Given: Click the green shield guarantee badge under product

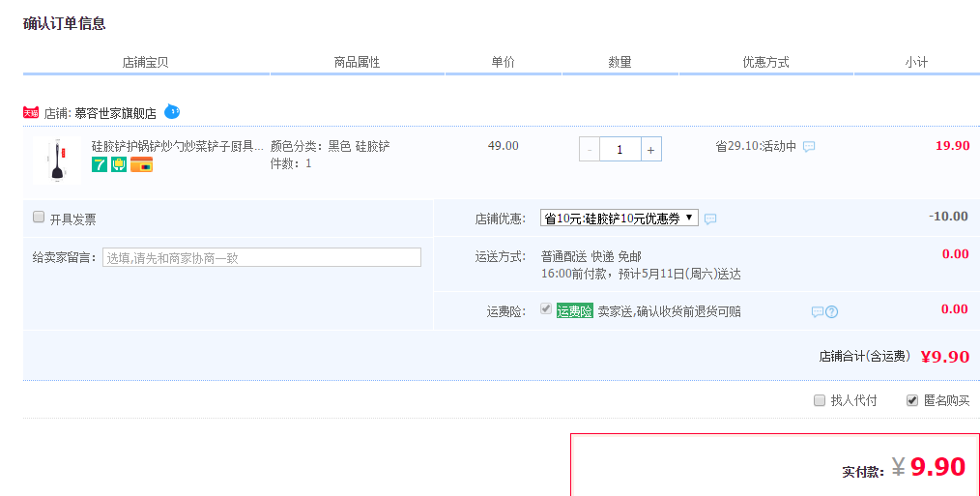Looking at the screenshot, I should [x=119, y=164].
